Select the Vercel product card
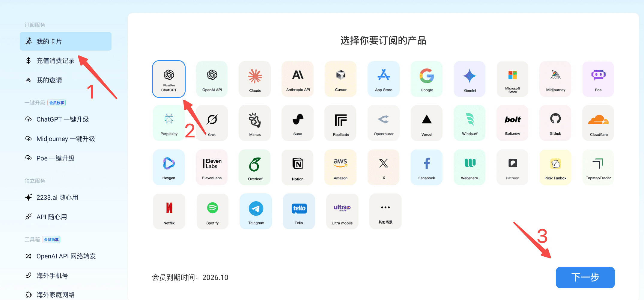This screenshot has width=644, height=300. pyautogui.click(x=427, y=123)
